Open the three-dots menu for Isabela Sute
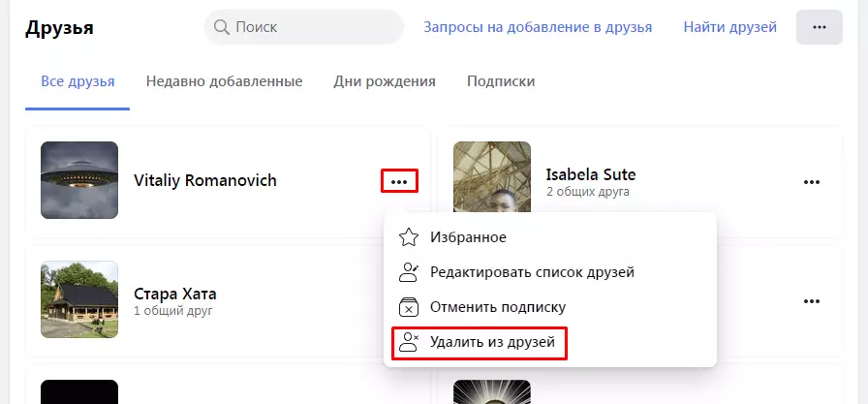Image resolution: width=868 pixels, height=404 pixels. (812, 181)
